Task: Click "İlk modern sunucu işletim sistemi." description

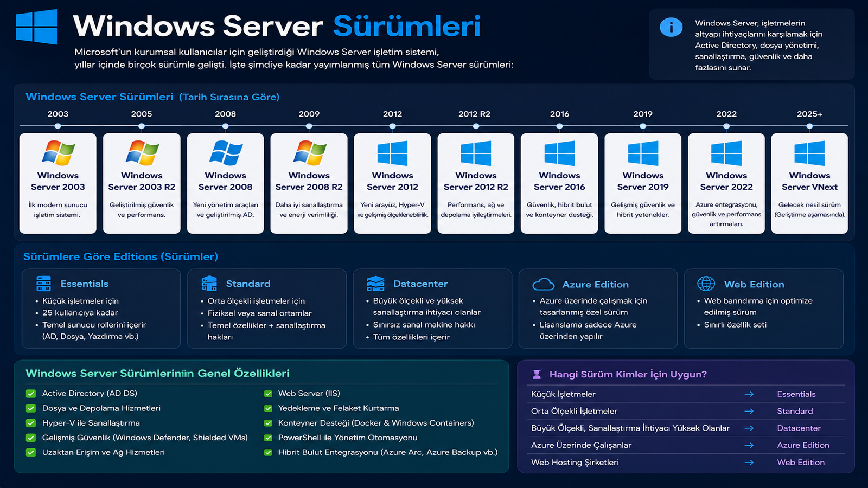Action: 58,210
